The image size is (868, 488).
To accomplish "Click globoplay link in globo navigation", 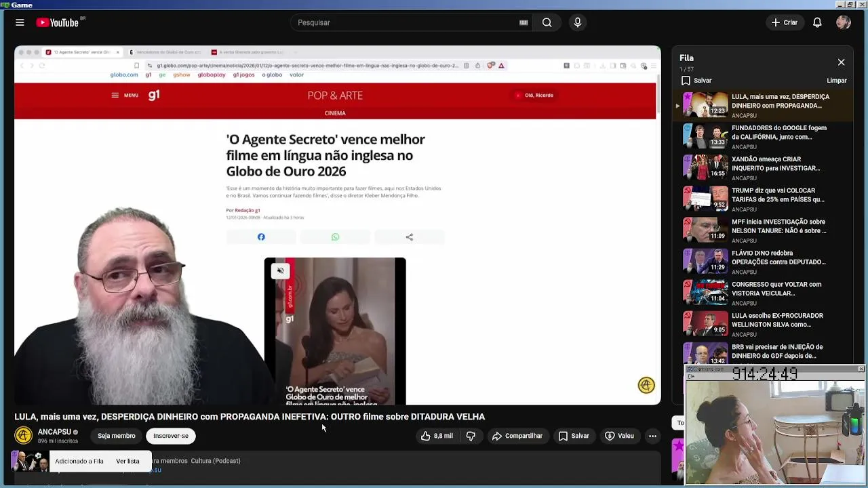I will 212,75.
